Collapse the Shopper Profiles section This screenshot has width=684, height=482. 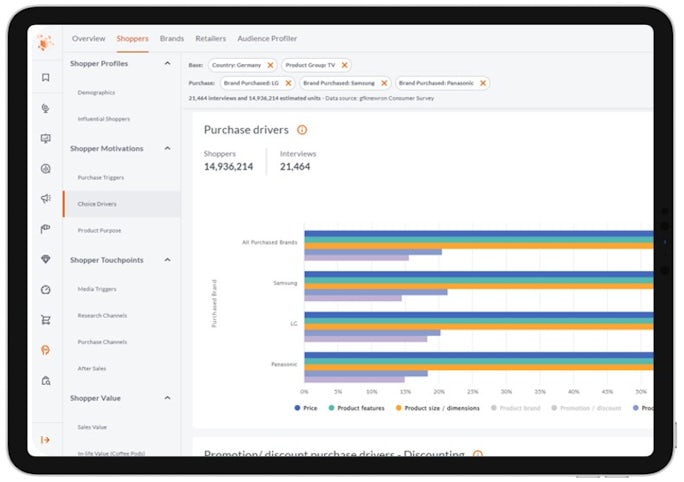click(166, 64)
